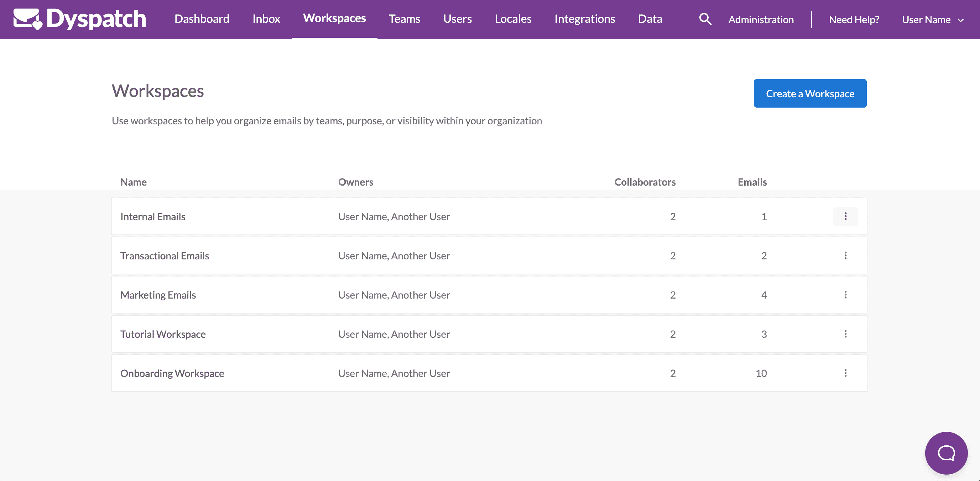
Task: Click Create a Workspace button
Action: pyautogui.click(x=810, y=93)
